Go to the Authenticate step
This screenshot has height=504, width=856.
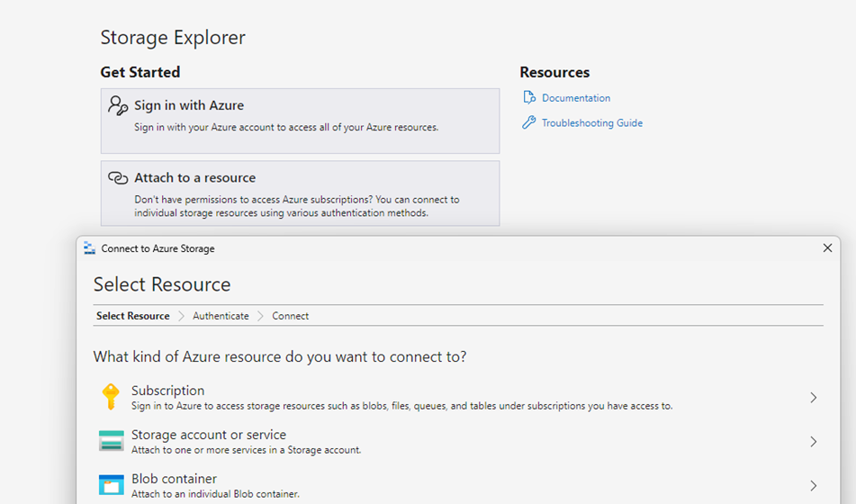[x=221, y=316]
